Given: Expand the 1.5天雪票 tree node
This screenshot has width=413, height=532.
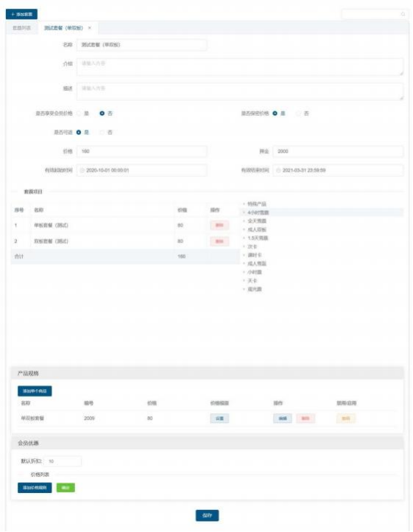Looking at the screenshot, I should tap(244, 238).
